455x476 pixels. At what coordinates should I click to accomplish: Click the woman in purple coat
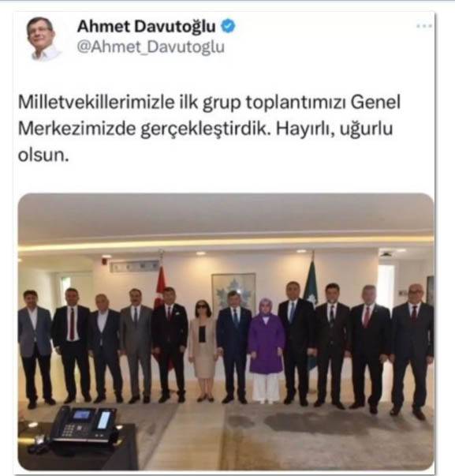267,350
